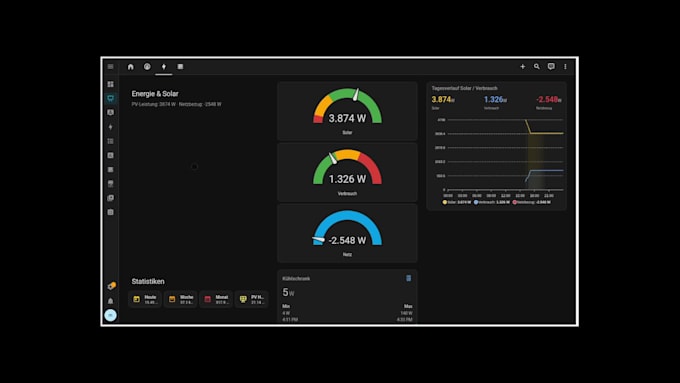Click the highlighted teal sidebar dashboard icon
The width and height of the screenshot is (680, 383).
pyautogui.click(x=111, y=98)
